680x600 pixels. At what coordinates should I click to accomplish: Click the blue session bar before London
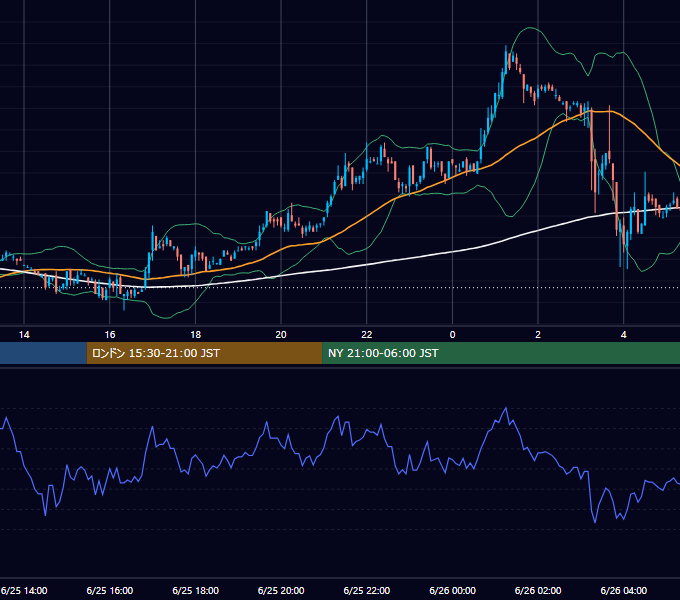coord(43,353)
